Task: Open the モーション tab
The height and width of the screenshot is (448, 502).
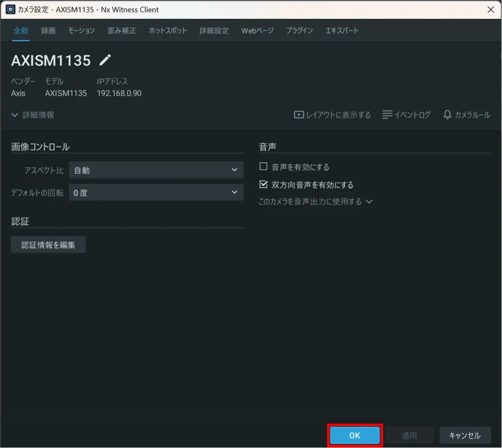Action: tap(81, 30)
